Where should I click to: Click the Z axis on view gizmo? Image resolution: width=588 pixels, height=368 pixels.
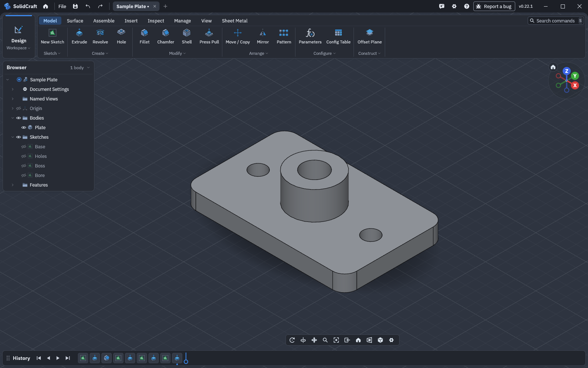(x=567, y=71)
